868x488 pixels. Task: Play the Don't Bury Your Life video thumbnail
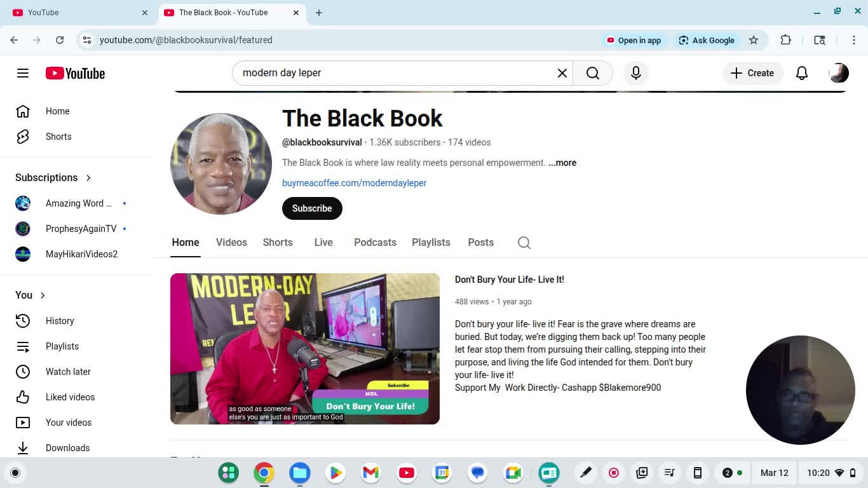(x=304, y=348)
